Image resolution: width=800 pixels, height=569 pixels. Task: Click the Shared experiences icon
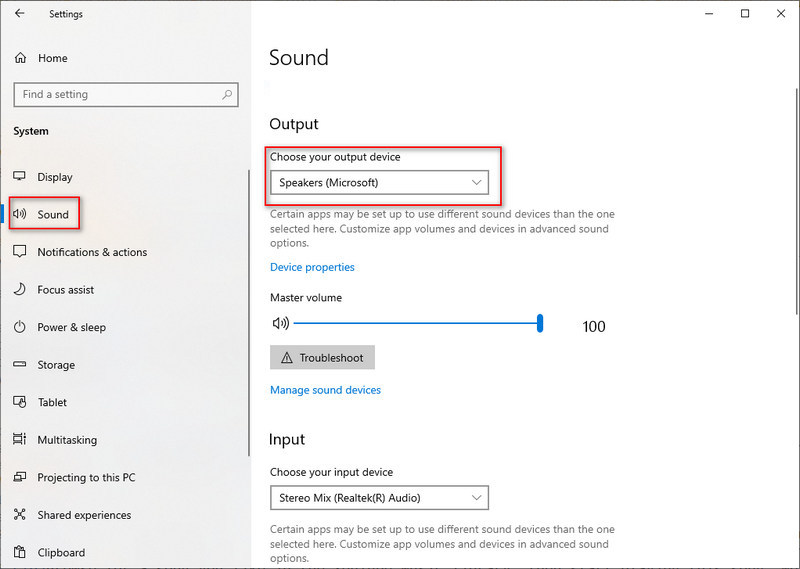[19, 514]
